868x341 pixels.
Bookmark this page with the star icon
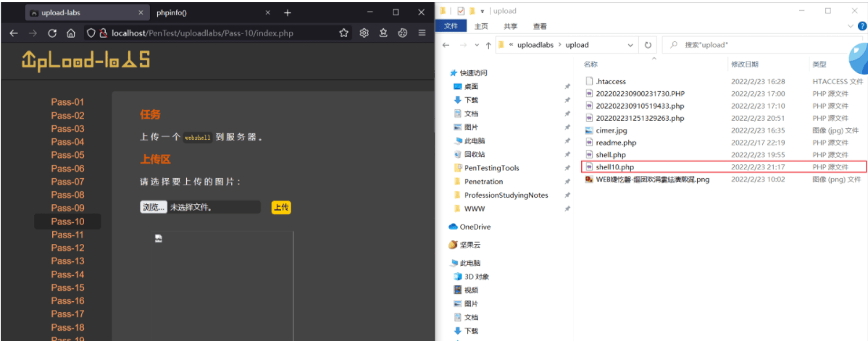[343, 33]
